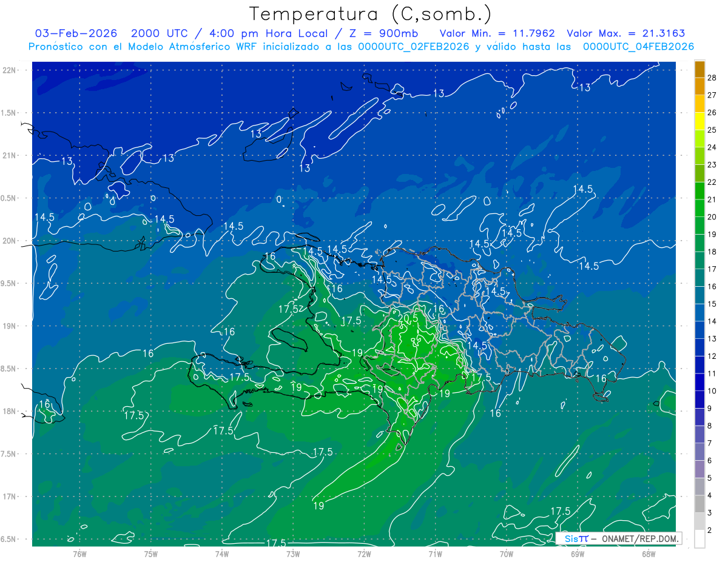Click the "2000 UTC" time label
This screenshot has width=728, height=562.
point(159,33)
